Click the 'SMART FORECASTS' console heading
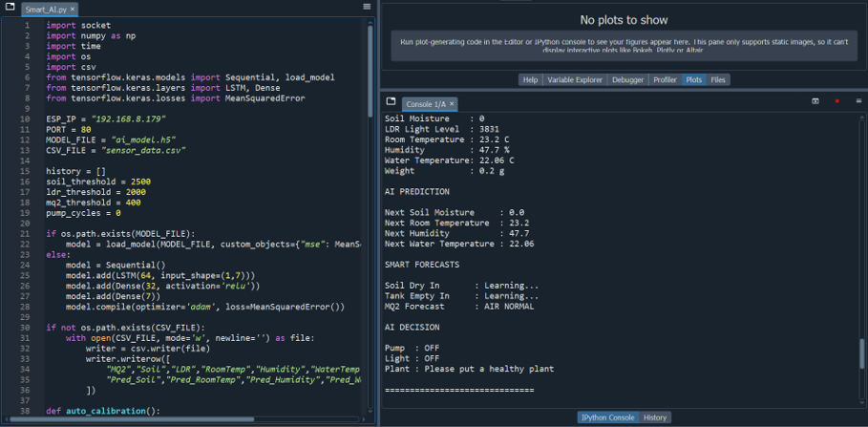Screen dimensions: 868x427 coord(422,265)
